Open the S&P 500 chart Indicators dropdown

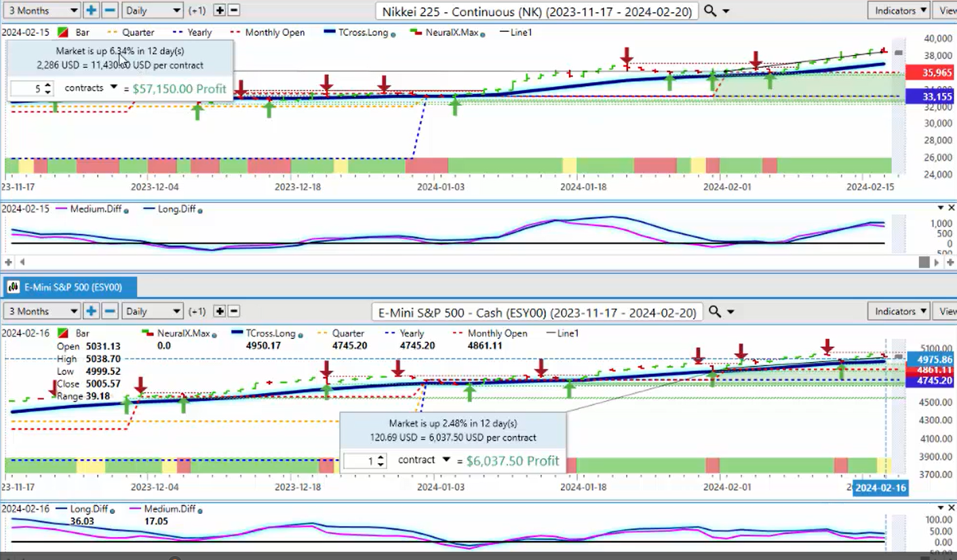pyautogui.click(x=899, y=311)
